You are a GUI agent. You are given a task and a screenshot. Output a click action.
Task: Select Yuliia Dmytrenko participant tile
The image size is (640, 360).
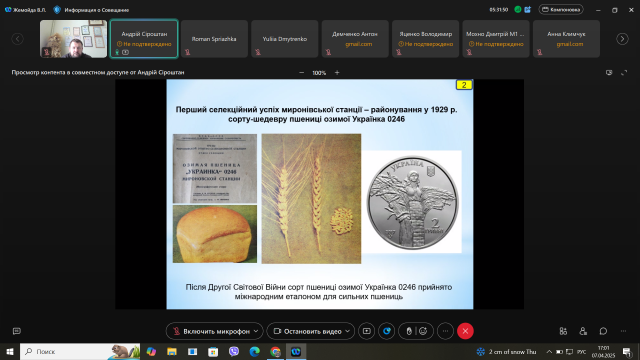click(x=285, y=39)
